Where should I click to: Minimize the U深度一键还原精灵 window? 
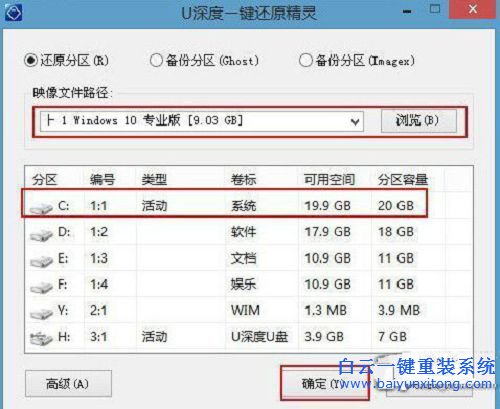(x=407, y=11)
